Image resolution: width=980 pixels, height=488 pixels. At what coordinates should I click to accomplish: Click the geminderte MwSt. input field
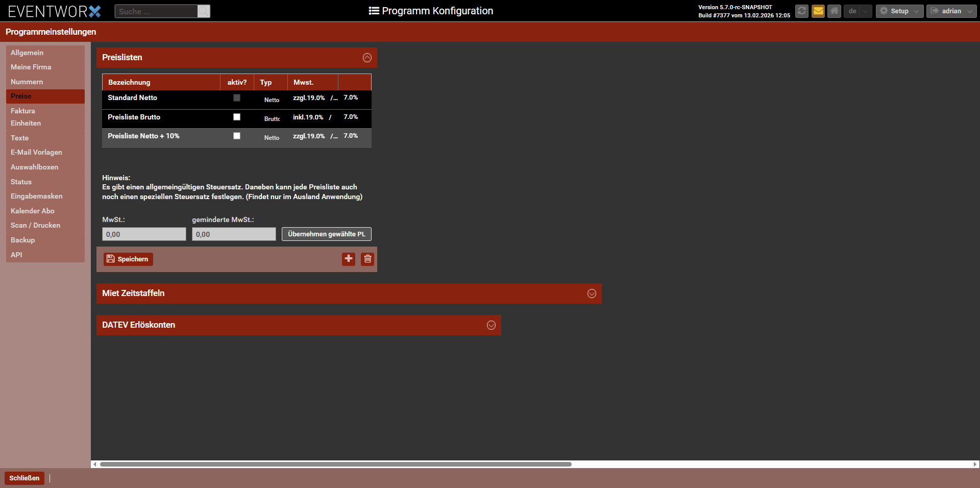point(234,234)
